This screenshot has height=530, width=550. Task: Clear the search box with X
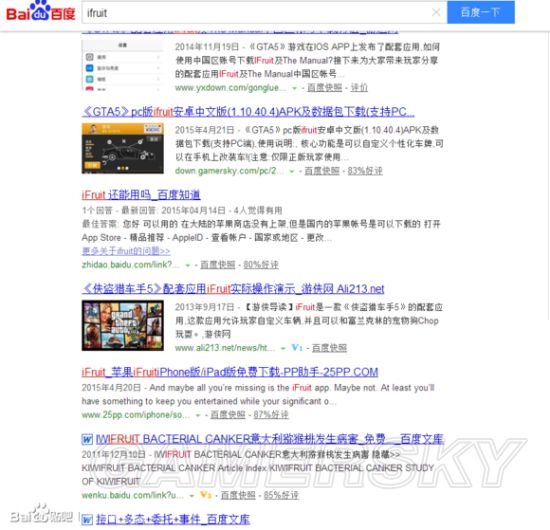436,12
